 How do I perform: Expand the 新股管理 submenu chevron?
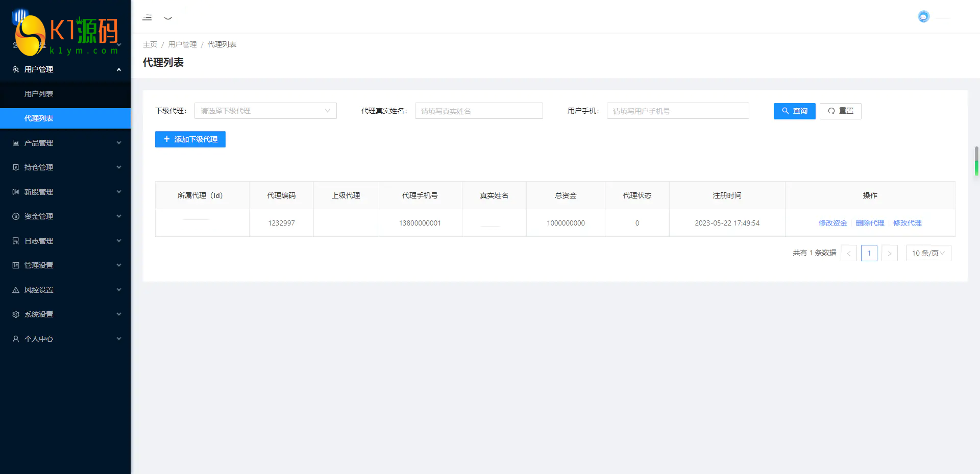point(118,192)
